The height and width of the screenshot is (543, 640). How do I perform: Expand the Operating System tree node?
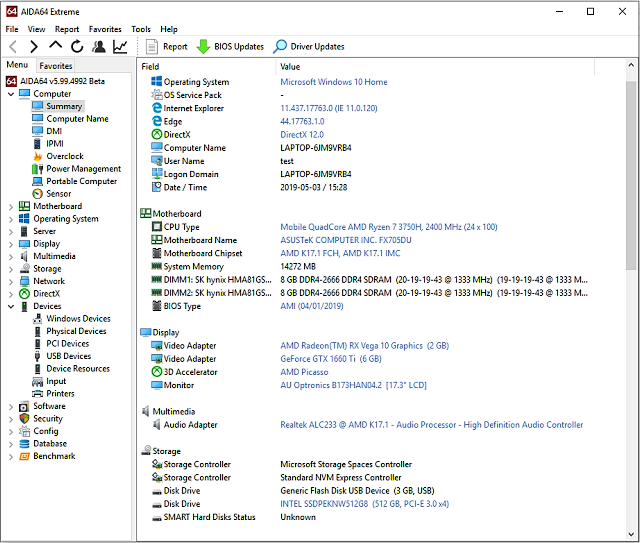tap(11, 219)
